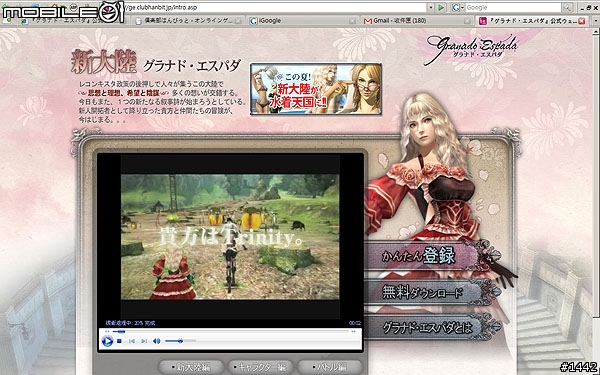Open the address bar history dropdown
This screenshot has height=375, width=600.
pyautogui.click(x=431, y=7)
